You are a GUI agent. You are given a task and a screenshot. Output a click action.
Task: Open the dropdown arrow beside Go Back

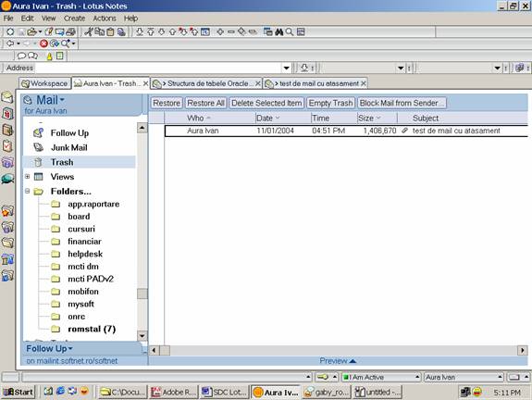pyautogui.click(x=19, y=44)
